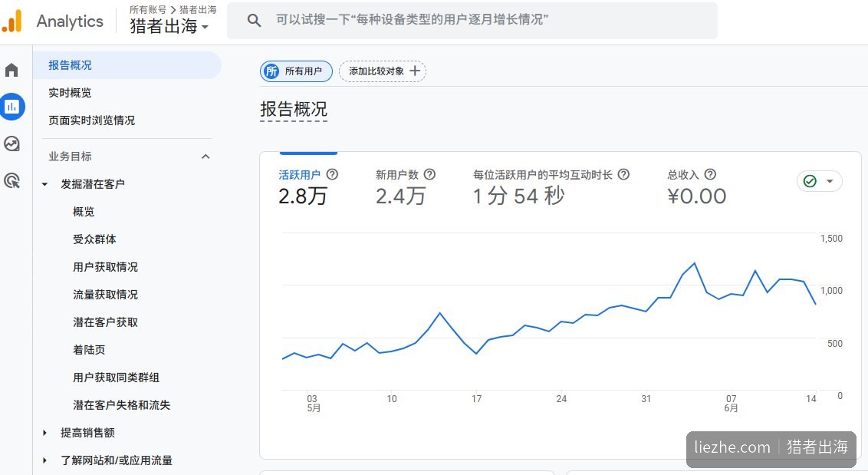Click the 31 date axis label
The height and width of the screenshot is (475, 868).
click(x=646, y=398)
